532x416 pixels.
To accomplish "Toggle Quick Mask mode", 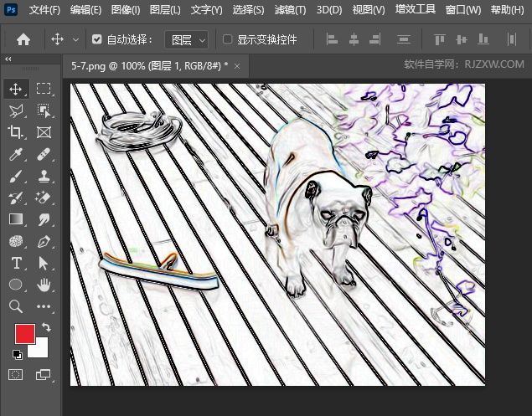I will (x=16, y=375).
